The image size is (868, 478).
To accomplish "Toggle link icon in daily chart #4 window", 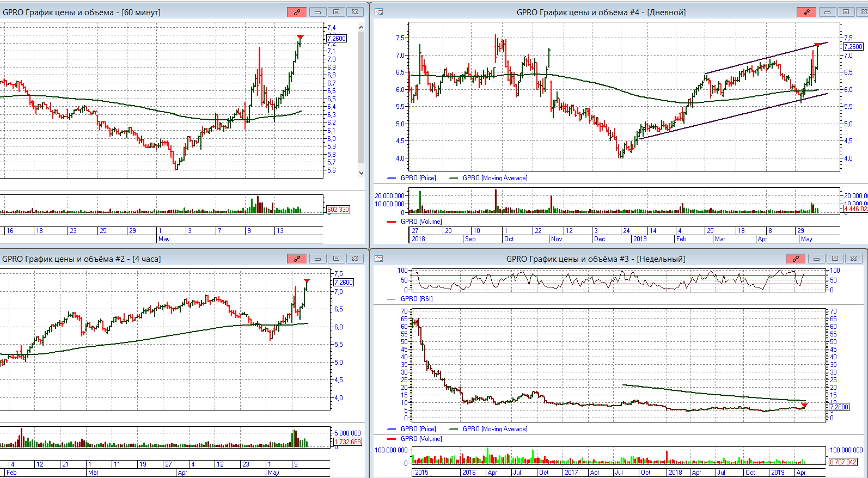I will [806, 12].
